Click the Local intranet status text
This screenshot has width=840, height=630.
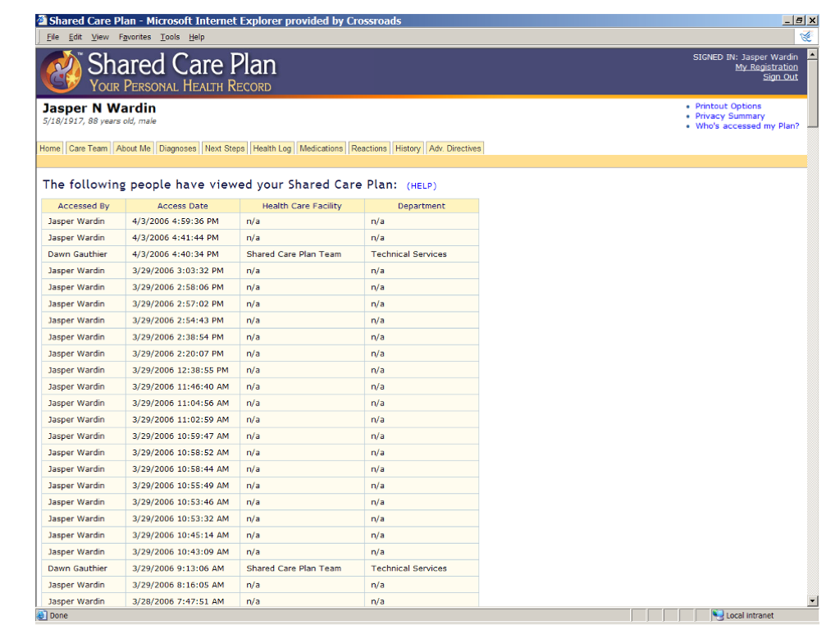tap(750, 615)
